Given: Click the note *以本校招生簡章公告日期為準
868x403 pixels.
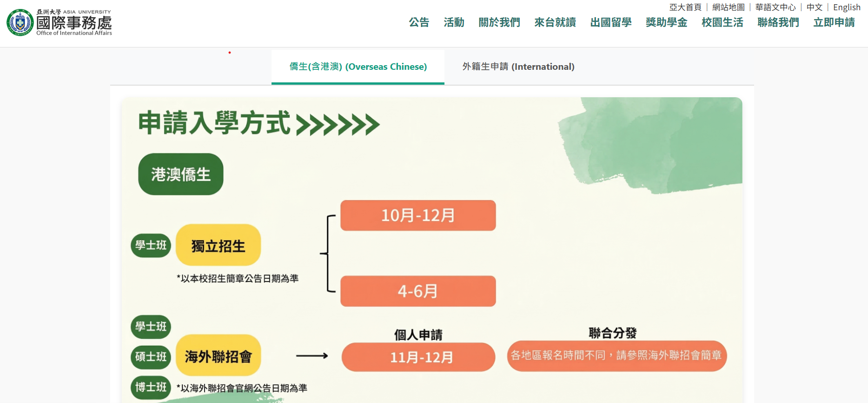Looking at the screenshot, I should (x=238, y=278).
